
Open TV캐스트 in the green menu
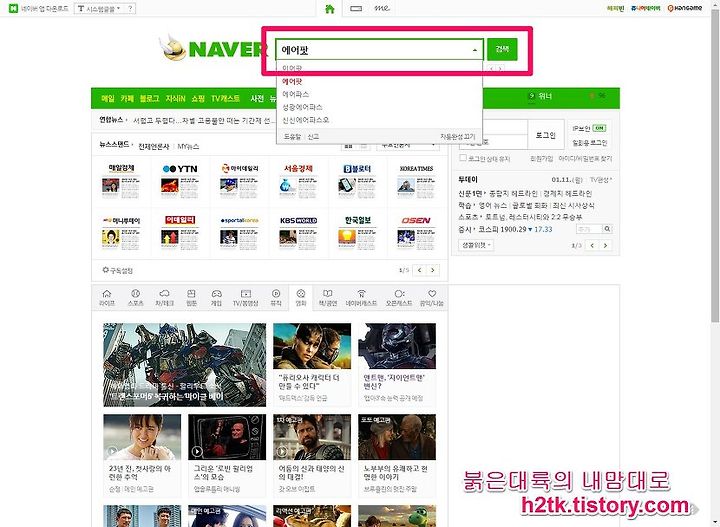225,98
